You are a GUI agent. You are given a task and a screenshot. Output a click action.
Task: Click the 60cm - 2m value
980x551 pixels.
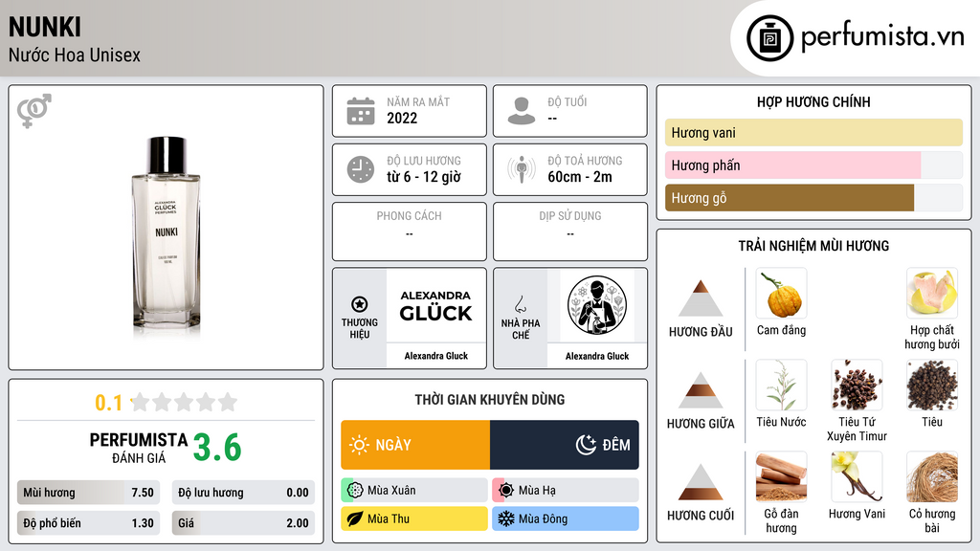580,177
